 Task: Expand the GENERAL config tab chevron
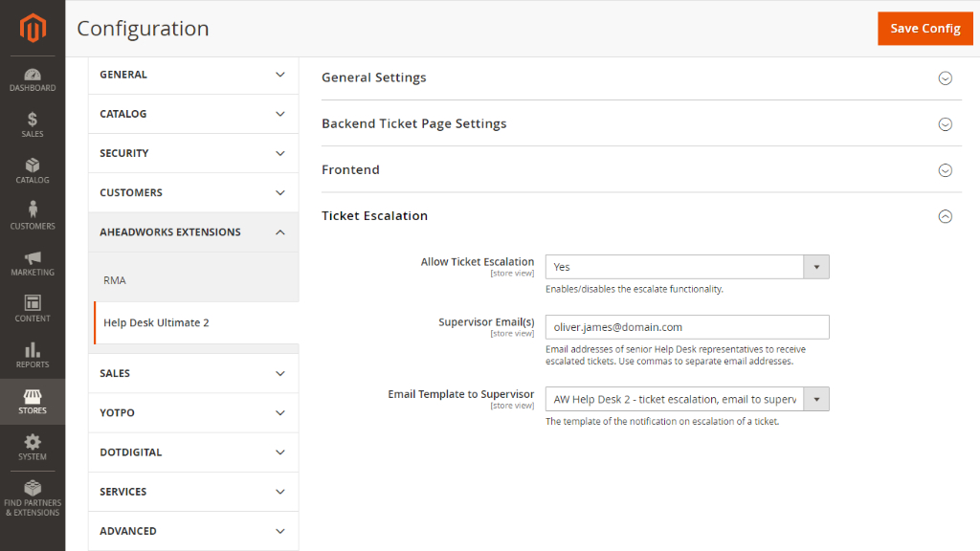click(280, 75)
